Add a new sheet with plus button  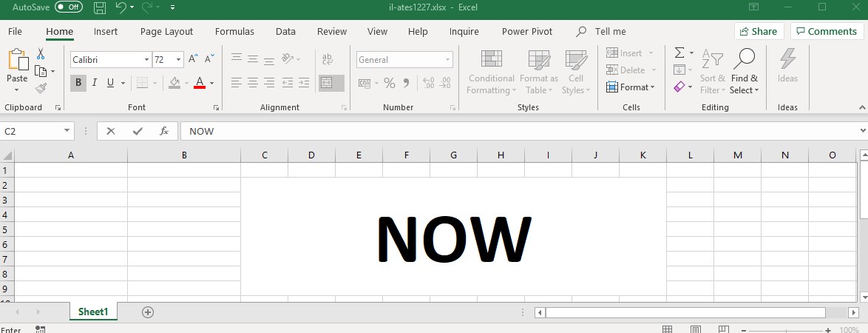tap(148, 312)
